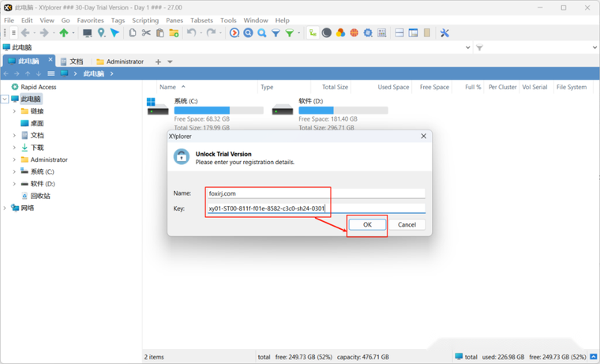The image size is (600, 364).
Task: Open the Tabsets menu
Action: point(201,21)
